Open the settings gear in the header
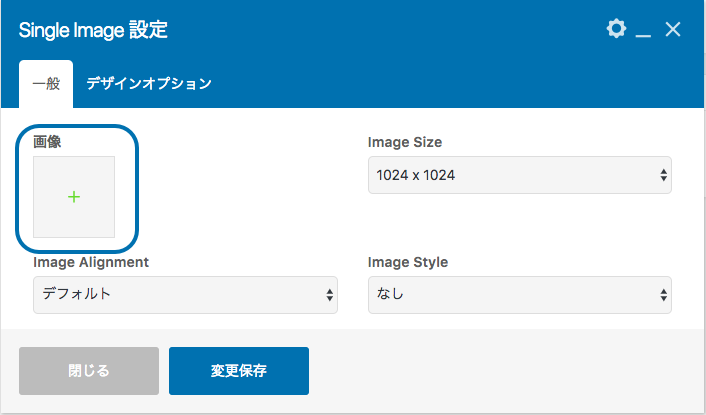This screenshot has height=415, width=706. (616, 29)
